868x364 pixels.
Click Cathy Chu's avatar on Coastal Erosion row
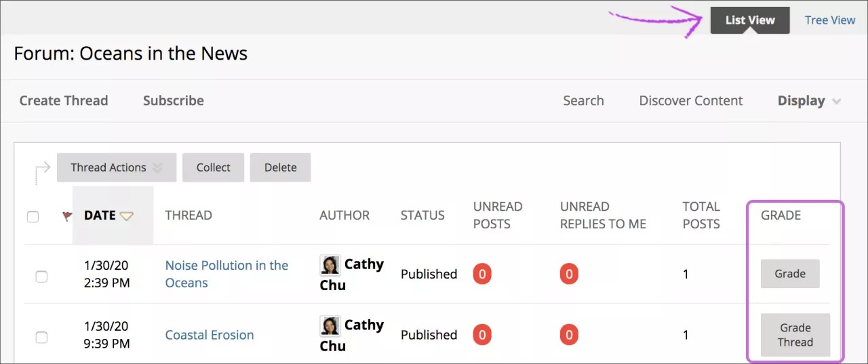coord(330,326)
